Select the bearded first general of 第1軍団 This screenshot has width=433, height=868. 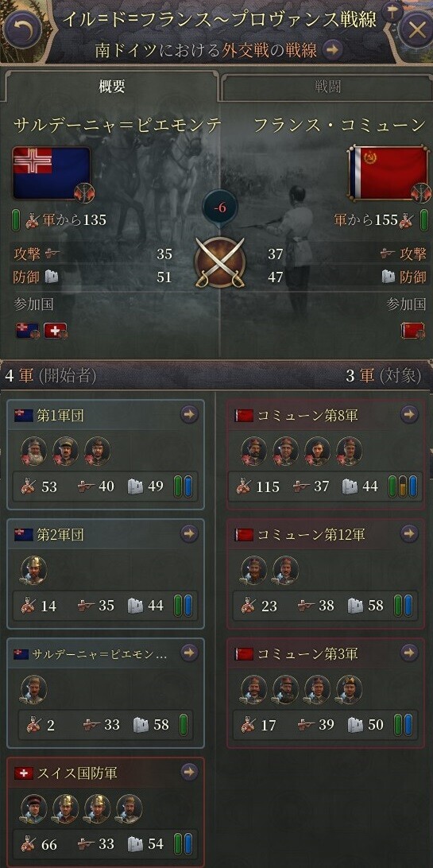(x=33, y=451)
